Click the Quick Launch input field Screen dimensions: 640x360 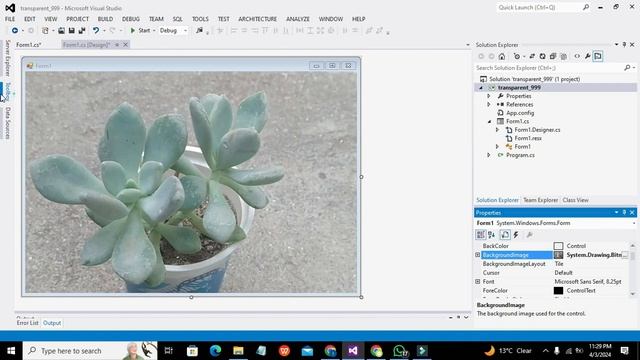pyautogui.click(x=538, y=7)
